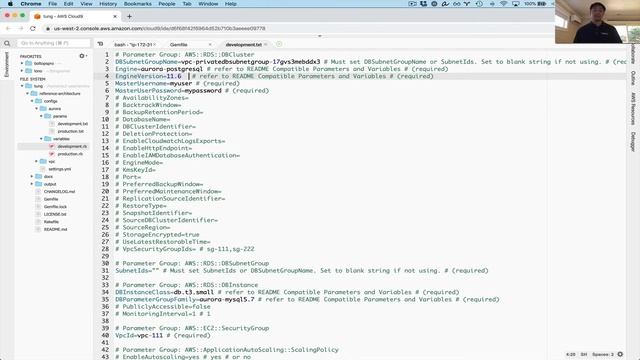This screenshot has width=640, height=360.
Task: Click the reference-architecture folder icon
Action: pos(34,93)
